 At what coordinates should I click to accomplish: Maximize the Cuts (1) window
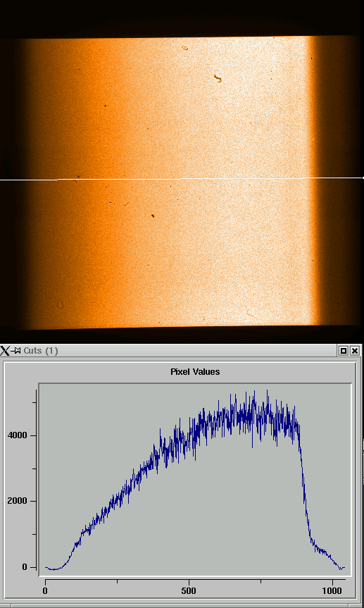click(x=344, y=351)
